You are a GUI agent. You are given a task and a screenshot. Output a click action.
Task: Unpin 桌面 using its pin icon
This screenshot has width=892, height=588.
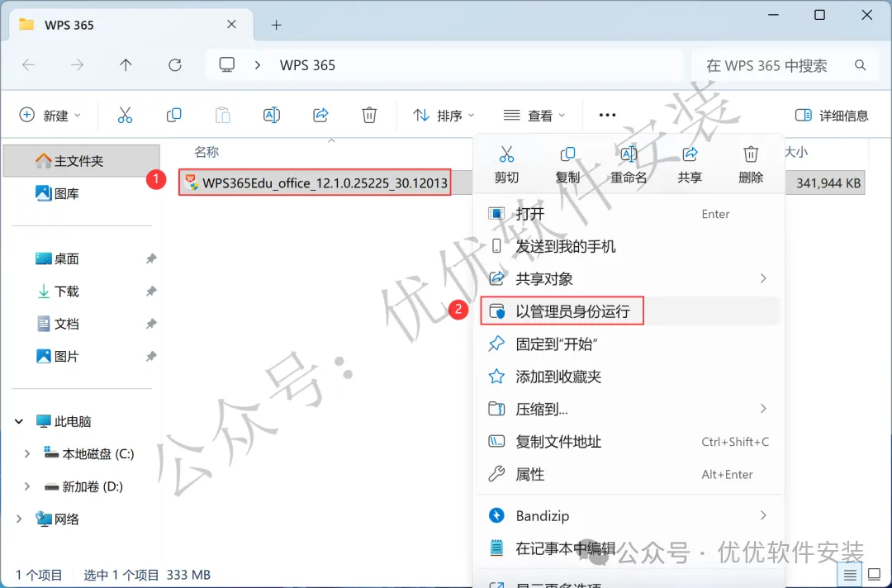(x=151, y=258)
